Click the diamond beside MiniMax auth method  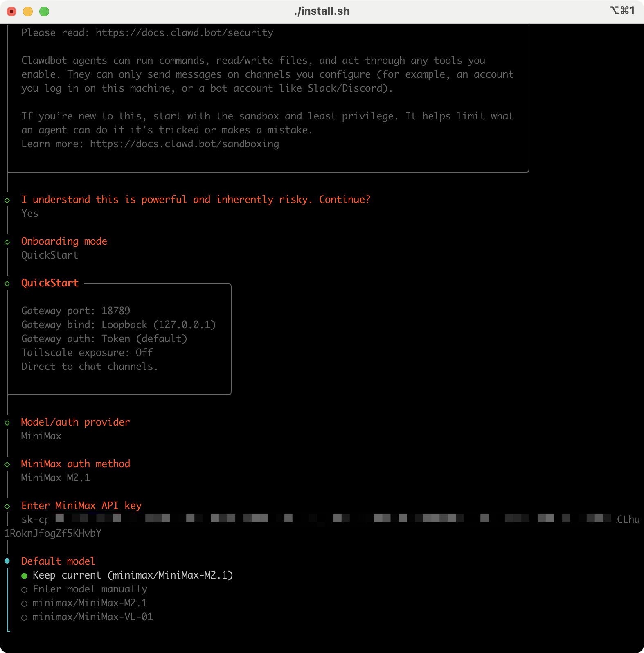coord(7,464)
